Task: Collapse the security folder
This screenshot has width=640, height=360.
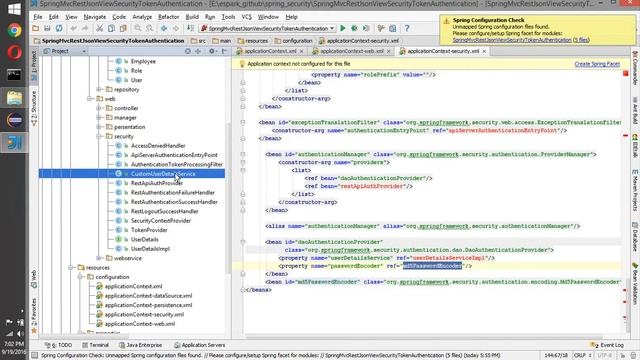Action: coord(99,136)
